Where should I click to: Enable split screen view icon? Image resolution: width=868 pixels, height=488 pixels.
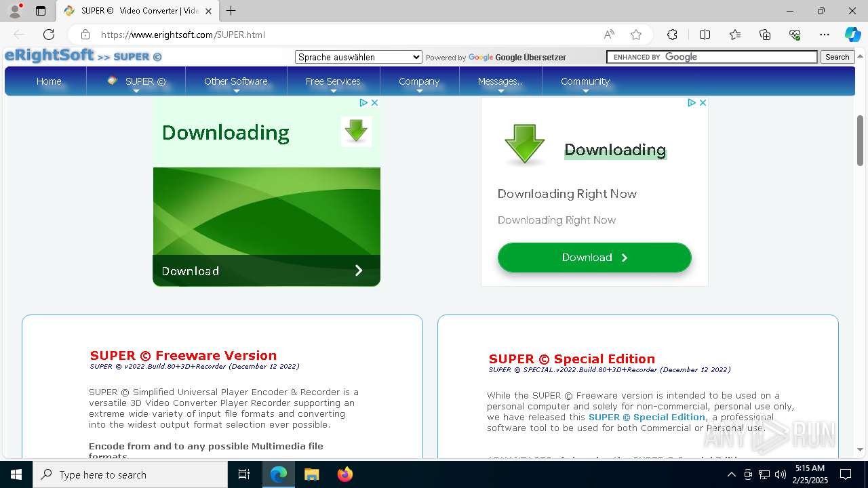click(705, 35)
